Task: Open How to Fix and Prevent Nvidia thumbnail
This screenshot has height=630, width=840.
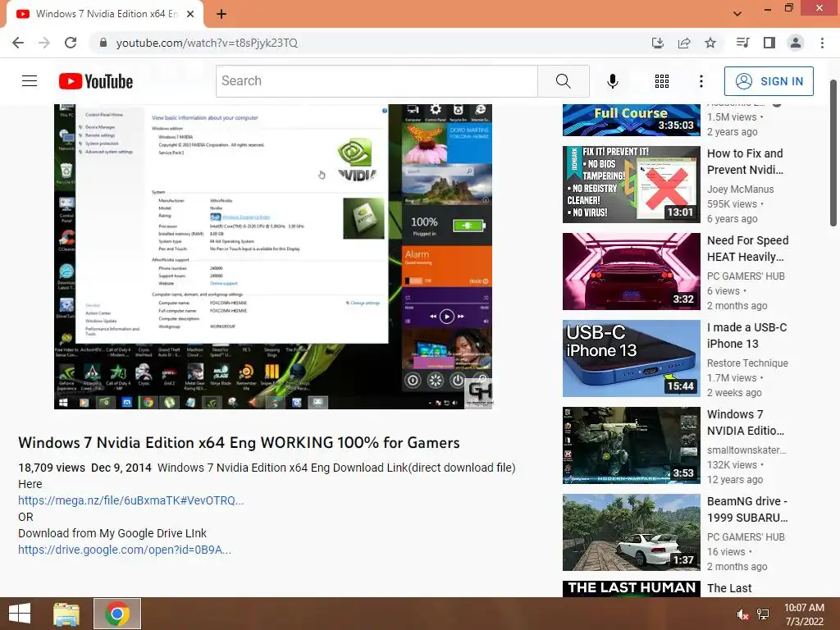Action: [631, 185]
